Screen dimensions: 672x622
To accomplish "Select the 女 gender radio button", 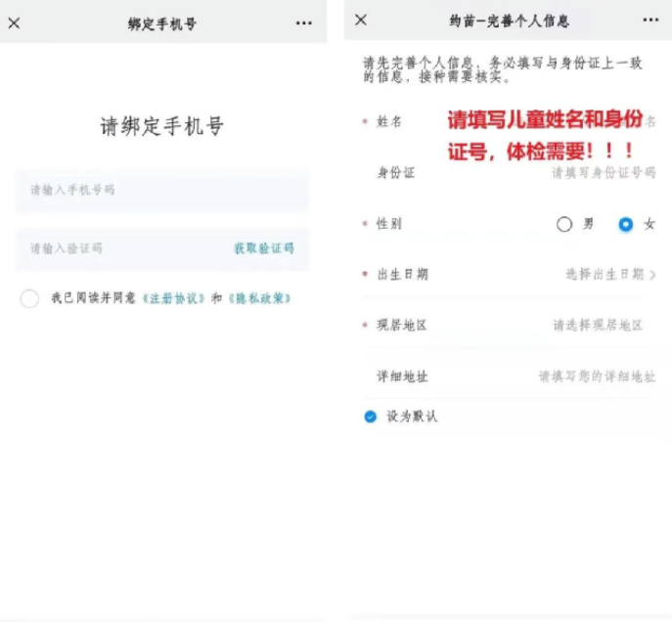I will point(626,224).
